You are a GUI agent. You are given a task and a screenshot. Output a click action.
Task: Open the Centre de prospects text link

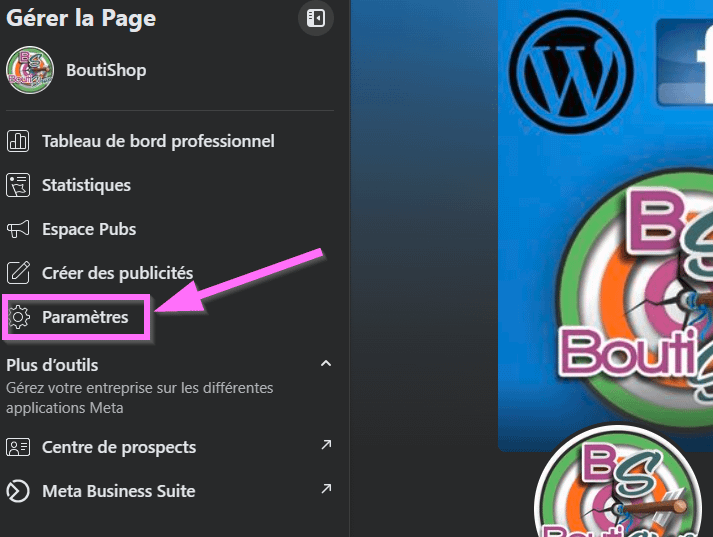click(x=119, y=447)
